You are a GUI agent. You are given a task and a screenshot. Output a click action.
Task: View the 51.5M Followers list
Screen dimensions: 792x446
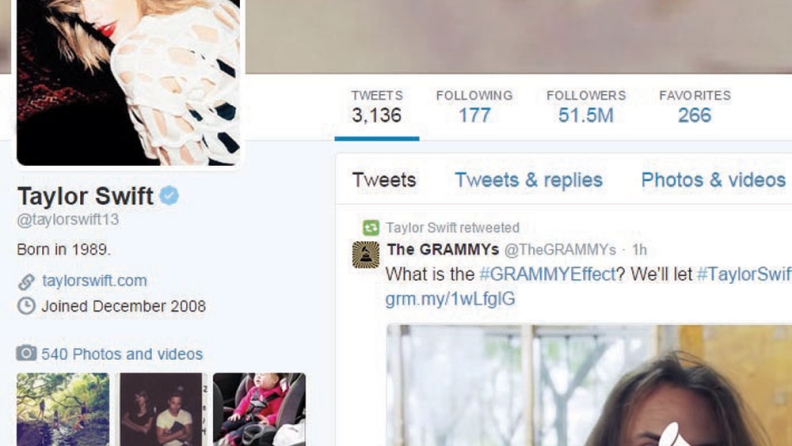(x=586, y=107)
